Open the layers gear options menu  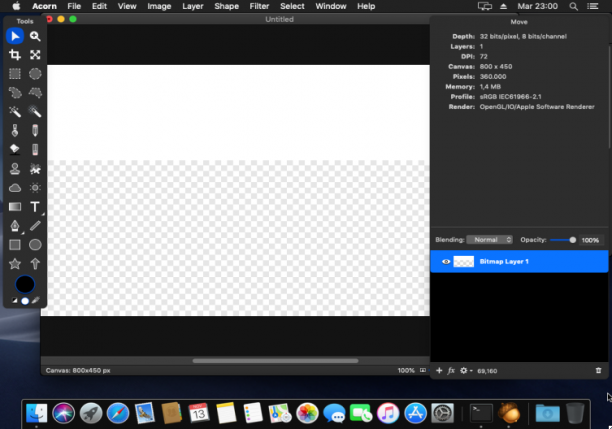click(466, 370)
